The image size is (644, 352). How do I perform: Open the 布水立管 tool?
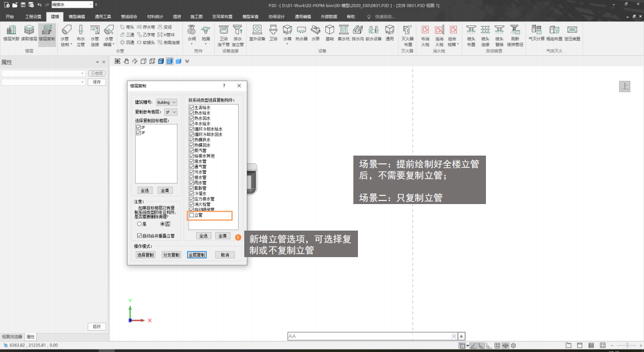[x=81, y=35]
